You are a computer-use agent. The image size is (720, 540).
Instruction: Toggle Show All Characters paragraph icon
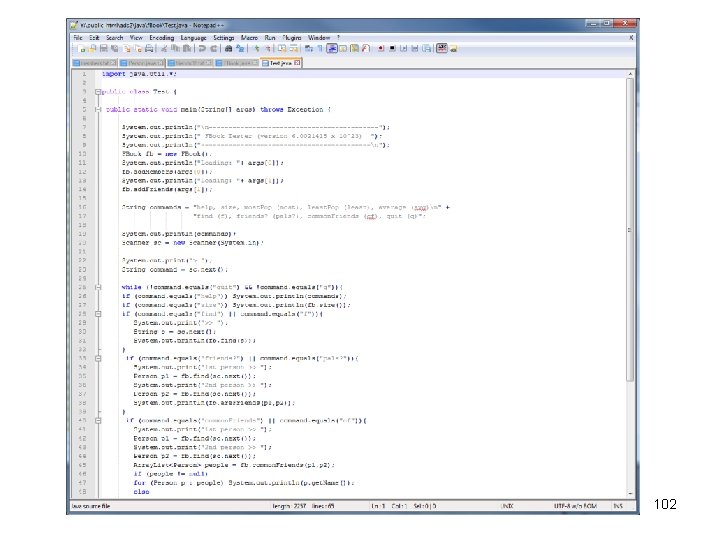tap(320, 48)
